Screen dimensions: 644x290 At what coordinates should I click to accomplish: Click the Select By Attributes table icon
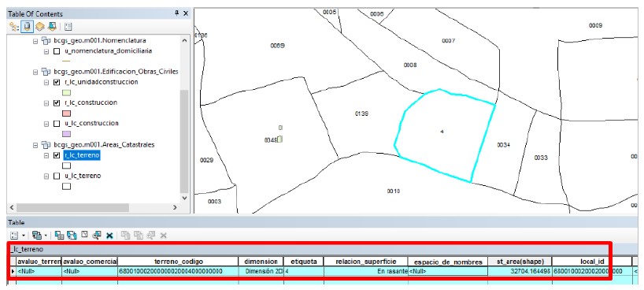pos(59,236)
